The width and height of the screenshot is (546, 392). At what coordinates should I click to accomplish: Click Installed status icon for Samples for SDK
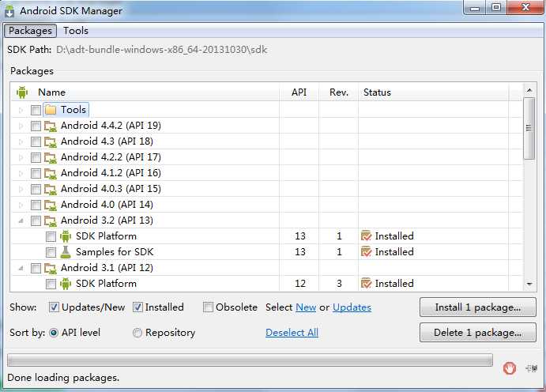(x=367, y=251)
